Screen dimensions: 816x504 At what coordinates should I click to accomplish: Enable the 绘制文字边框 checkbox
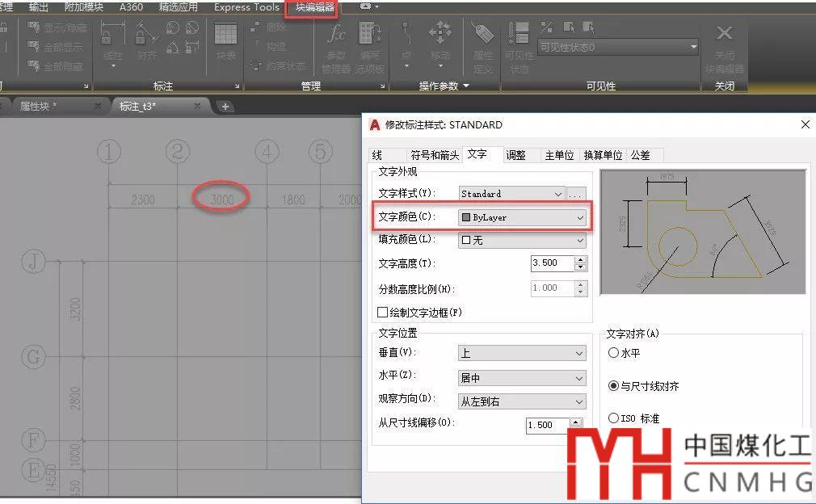383,313
